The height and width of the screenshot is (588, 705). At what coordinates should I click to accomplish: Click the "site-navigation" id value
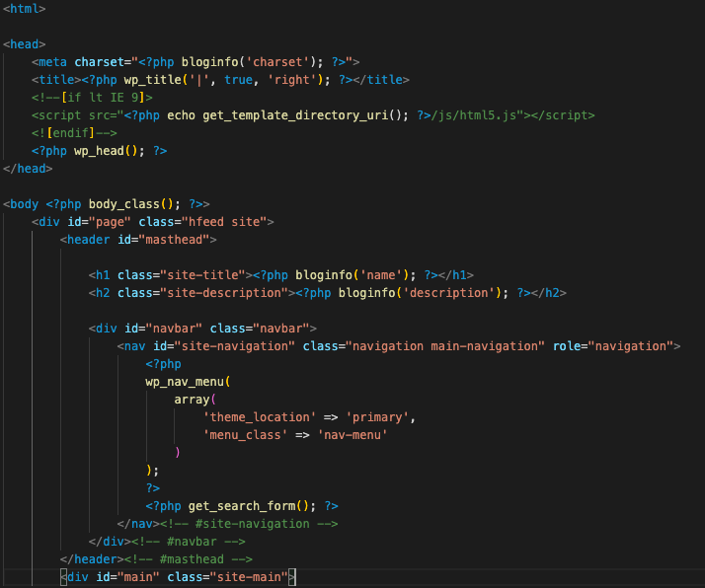point(235,346)
